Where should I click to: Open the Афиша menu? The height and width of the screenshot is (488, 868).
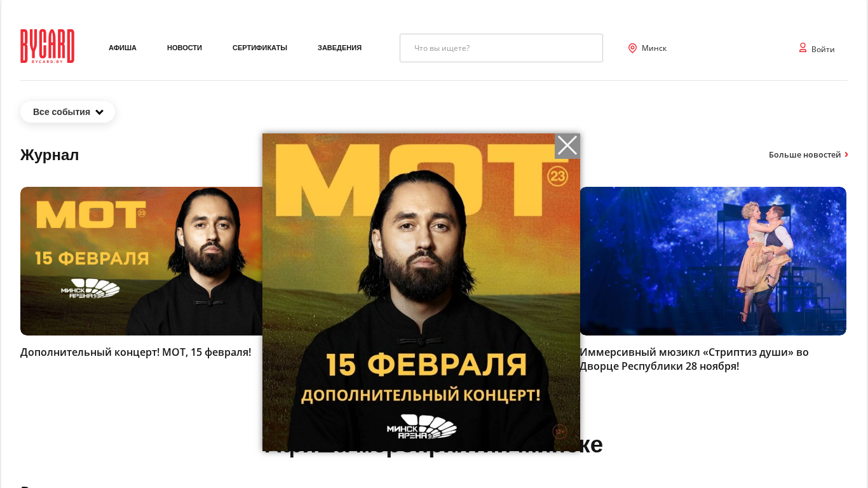click(x=123, y=48)
